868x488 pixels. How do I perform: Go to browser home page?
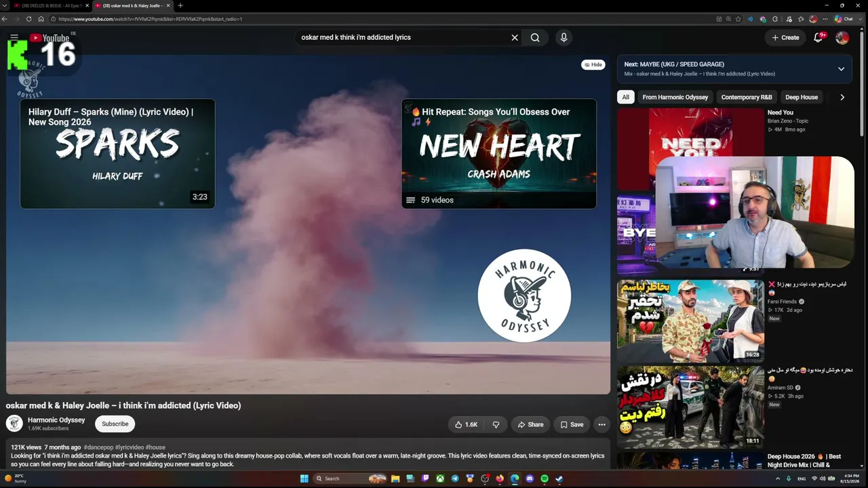[41, 19]
